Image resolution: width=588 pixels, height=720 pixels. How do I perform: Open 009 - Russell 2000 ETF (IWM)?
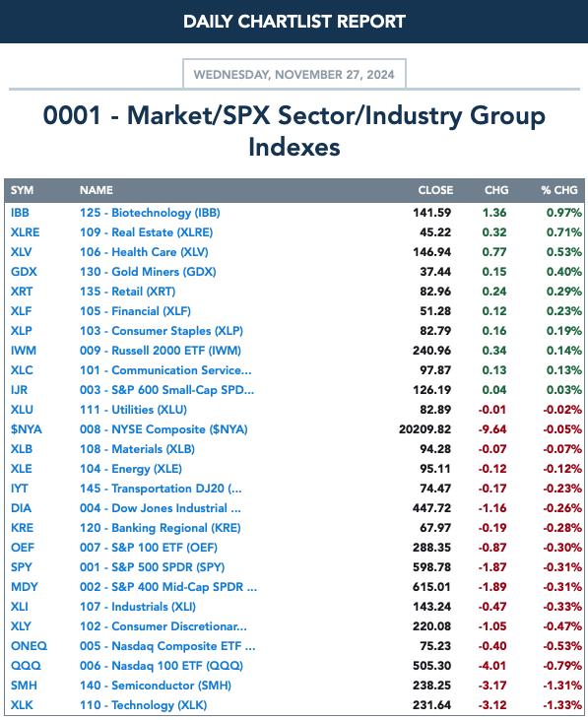161,351
